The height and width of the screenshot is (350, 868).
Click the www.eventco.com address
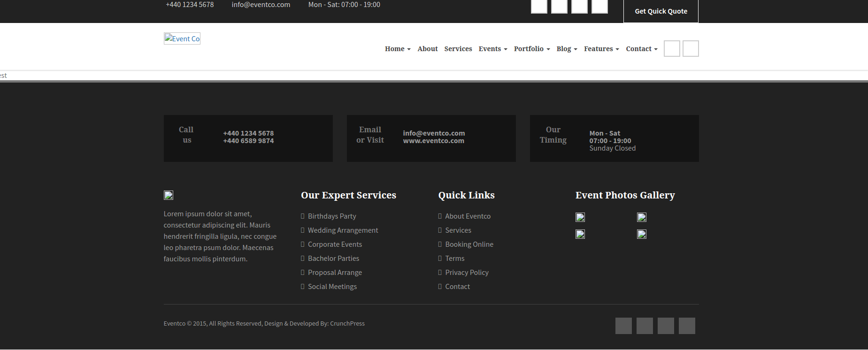tap(433, 141)
